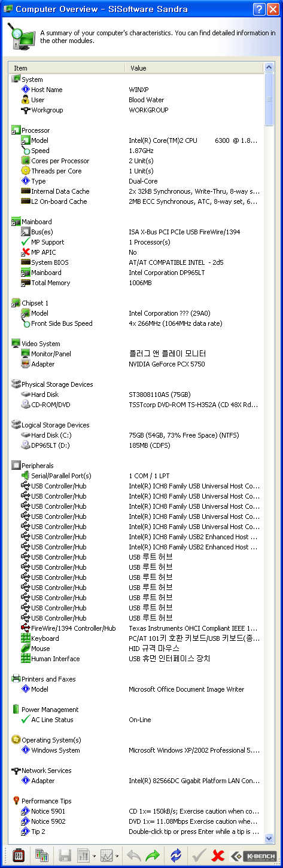Screen dimensions: 283x868
Task: Click the blue refresh arrows icon
Action: tap(176, 855)
